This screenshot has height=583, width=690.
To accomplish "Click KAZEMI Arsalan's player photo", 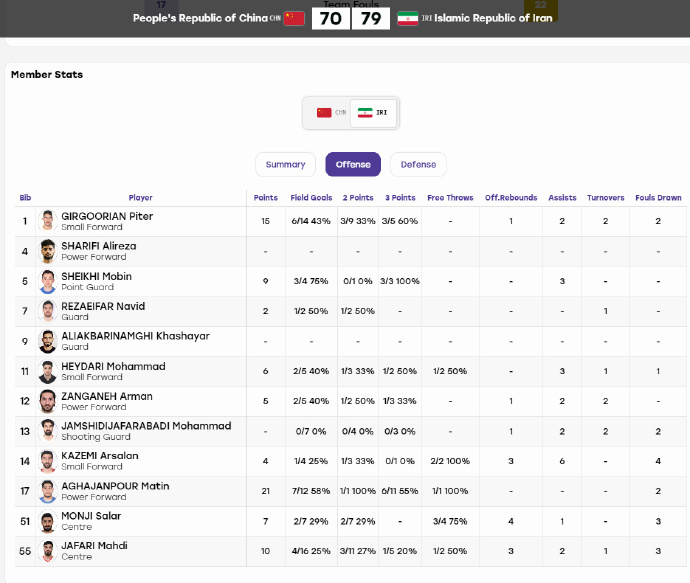I will (48, 461).
